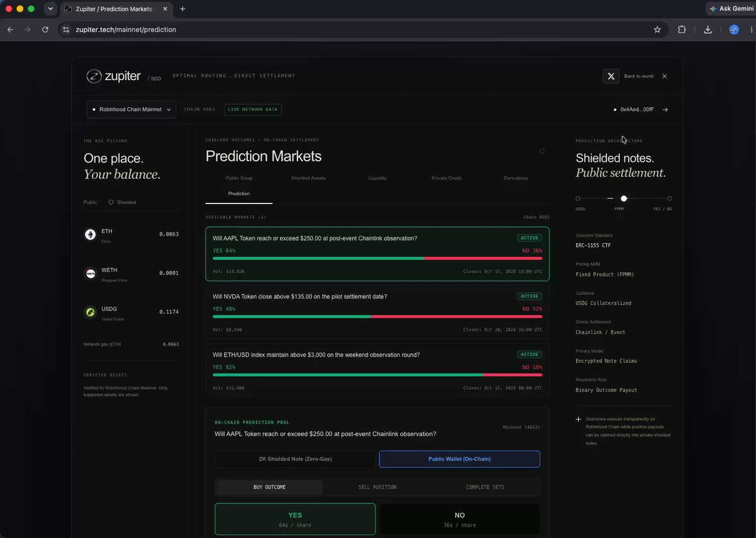Click the Back to world link

point(639,76)
